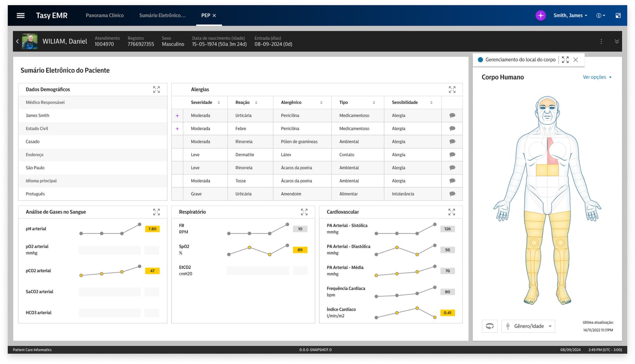635x364 pixels.
Task: Open the Sumário Eletrônico tab
Action: [x=162, y=16]
